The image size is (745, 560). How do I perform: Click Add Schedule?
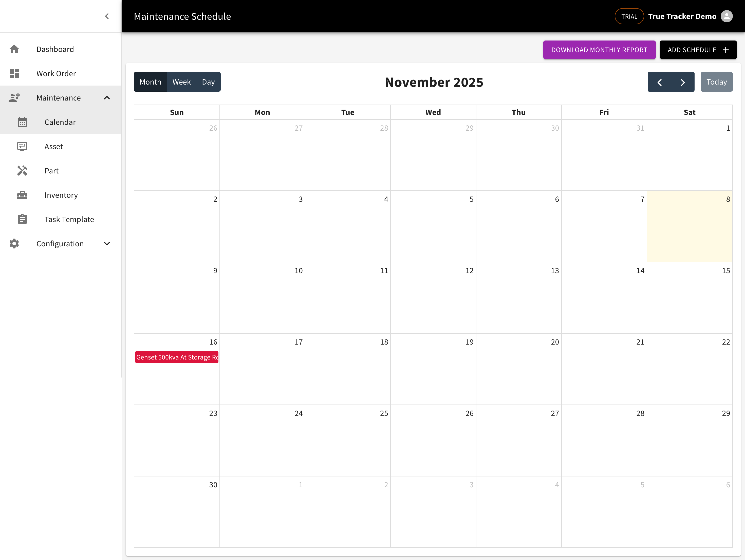[698, 50]
